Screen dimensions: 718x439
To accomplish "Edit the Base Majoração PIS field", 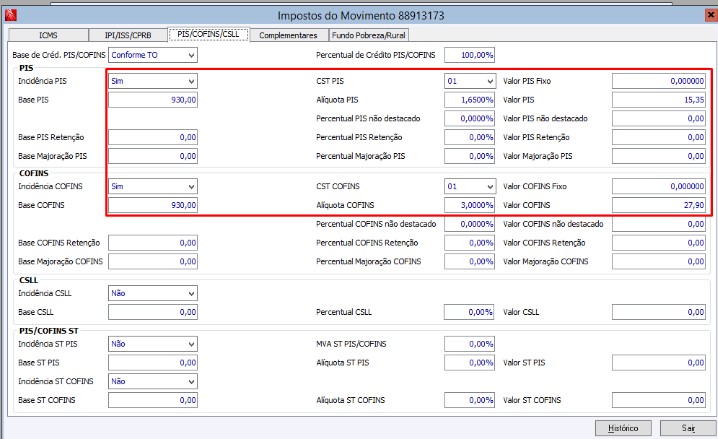I will [x=153, y=156].
